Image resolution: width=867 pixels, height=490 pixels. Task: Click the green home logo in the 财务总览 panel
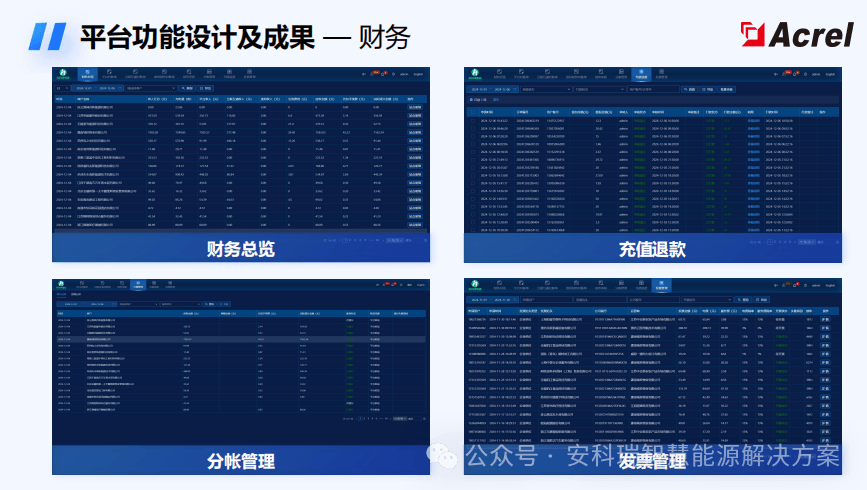click(x=62, y=74)
